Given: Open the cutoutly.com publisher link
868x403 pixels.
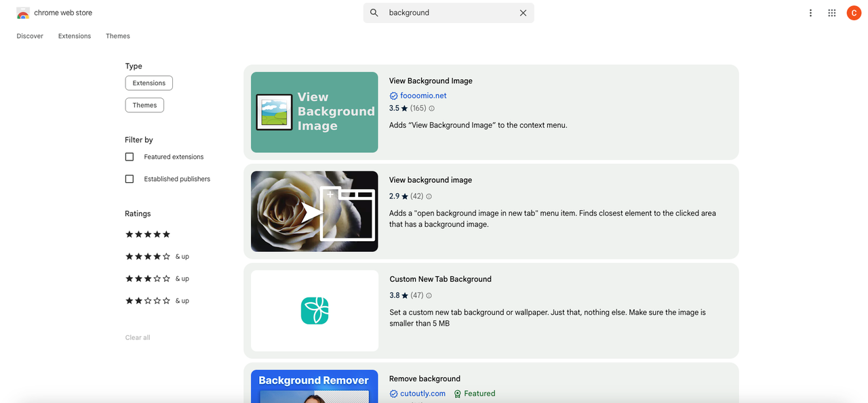Looking at the screenshot, I should tap(422, 394).
